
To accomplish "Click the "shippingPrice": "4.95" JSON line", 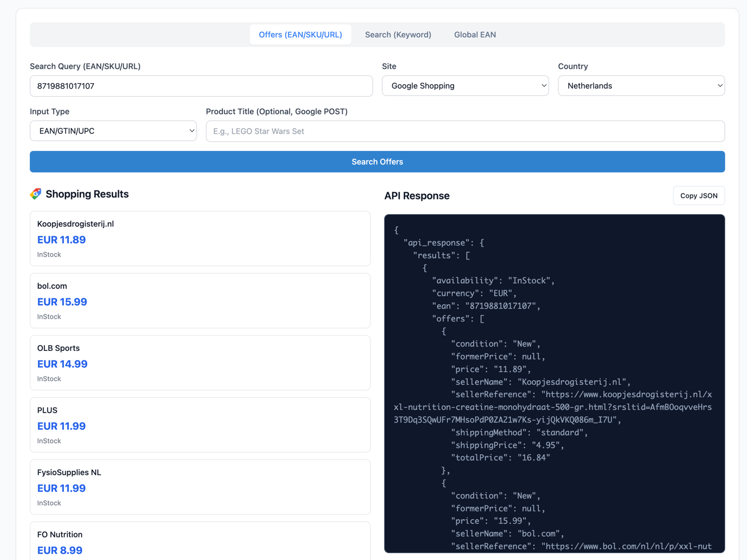I will click(507, 445).
